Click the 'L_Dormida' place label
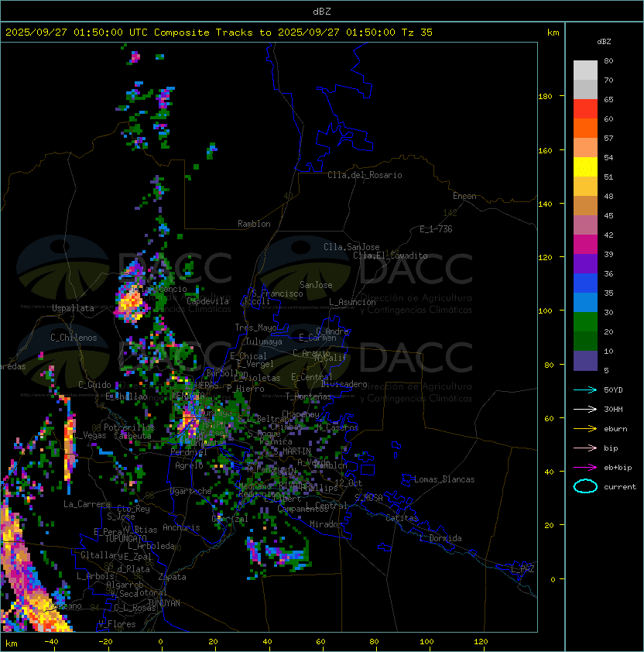 (x=440, y=538)
